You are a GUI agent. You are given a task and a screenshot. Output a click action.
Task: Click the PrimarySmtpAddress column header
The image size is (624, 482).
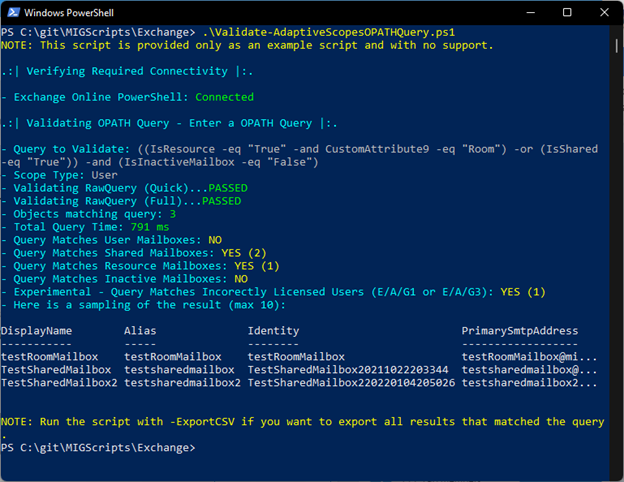519,331
